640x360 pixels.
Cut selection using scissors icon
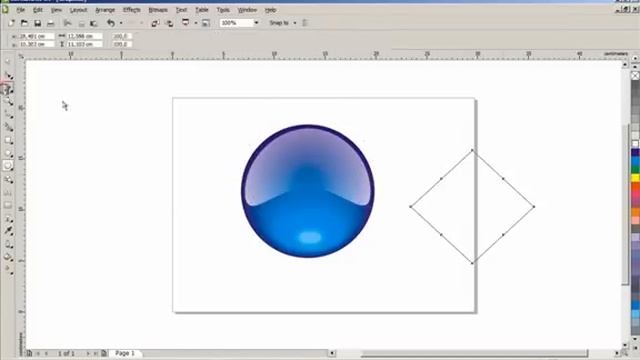(68, 23)
